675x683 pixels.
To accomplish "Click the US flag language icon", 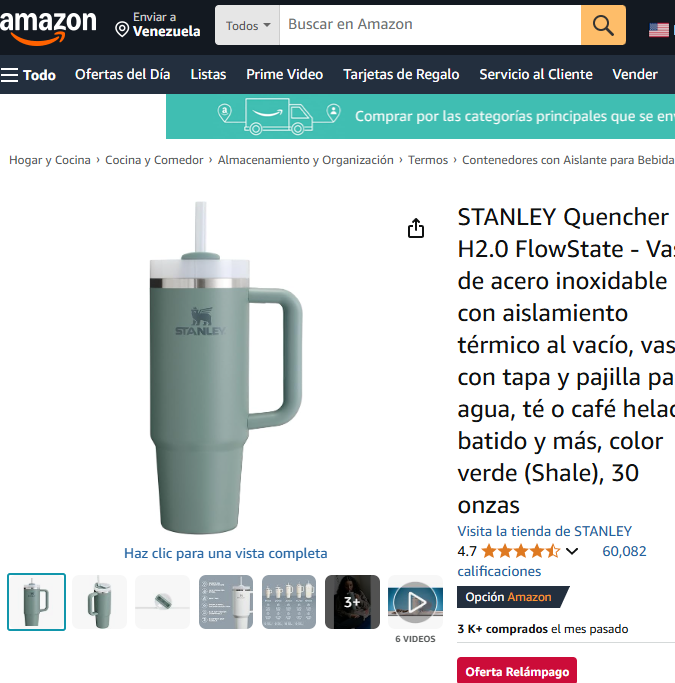I will [x=659, y=30].
